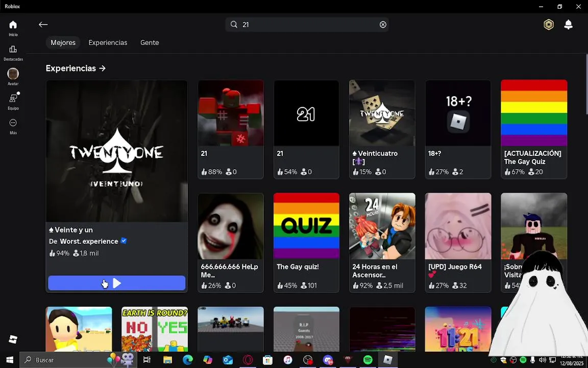Open Outlook from the taskbar
Screen dimensions: 588x368
228,360
